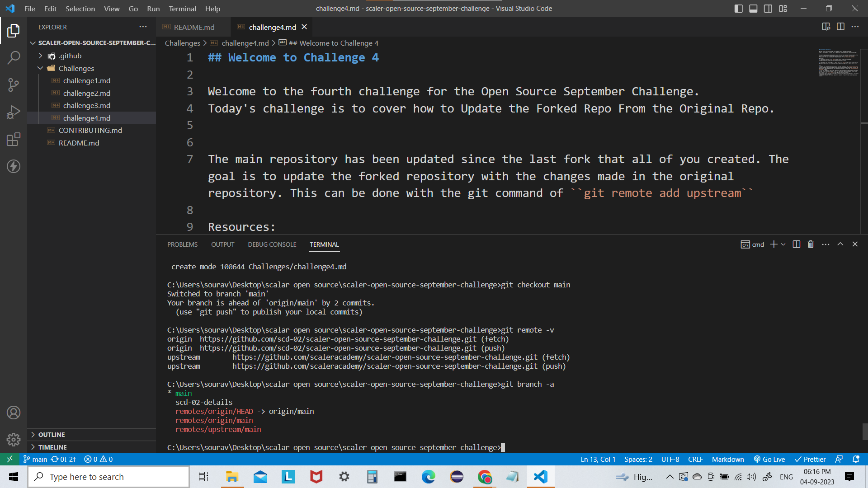868x488 pixels.
Task: Open the Terminal menu
Action: tap(182, 9)
